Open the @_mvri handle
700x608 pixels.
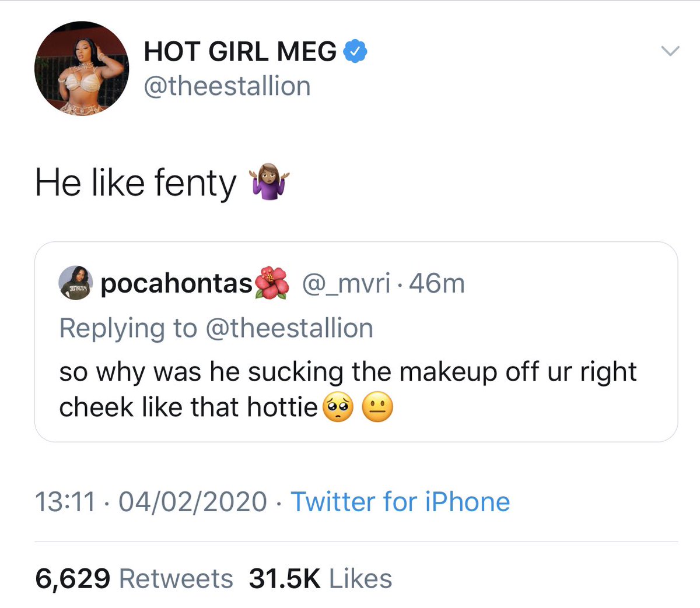point(345,283)
